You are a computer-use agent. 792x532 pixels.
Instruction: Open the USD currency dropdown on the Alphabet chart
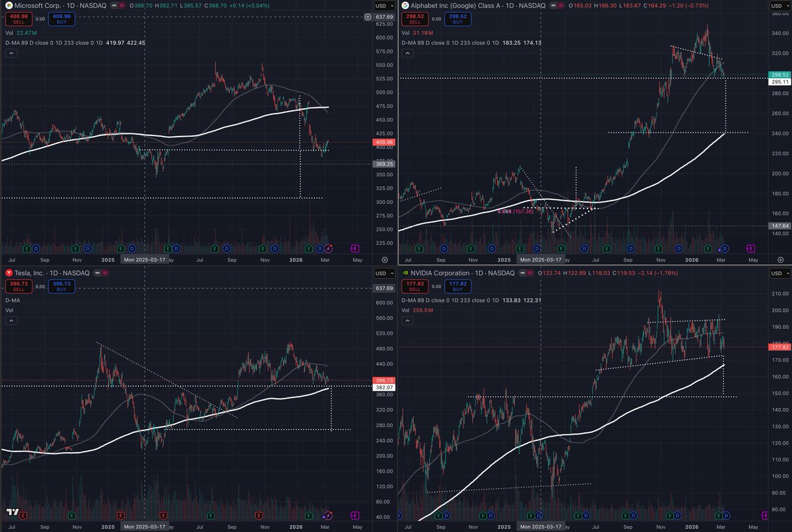coord(779,5)
